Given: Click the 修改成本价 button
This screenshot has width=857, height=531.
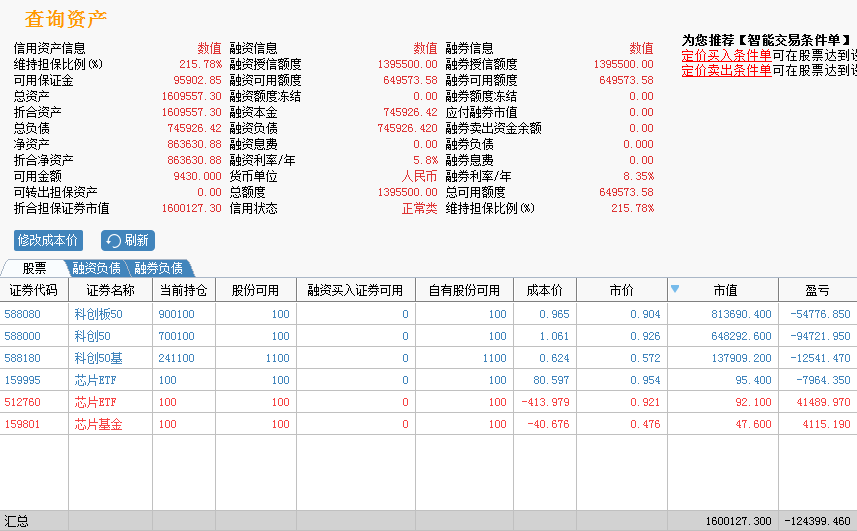Looking at the screenshot, I should pyautogui.click(x=48, y=240).
